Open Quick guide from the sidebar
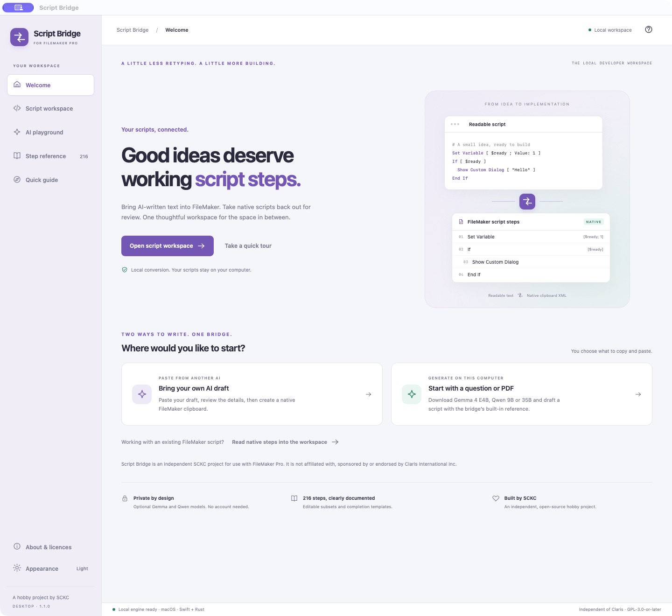 (x=50, y=180)
